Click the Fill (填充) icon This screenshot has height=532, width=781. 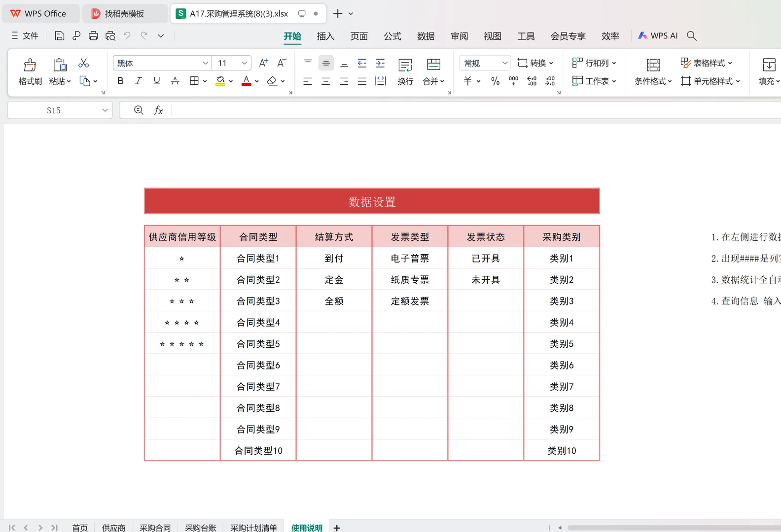[769, 65]
